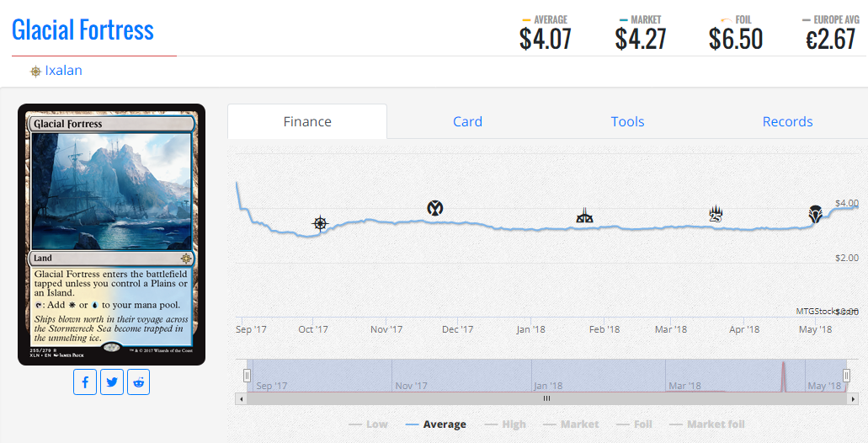Toggle the Market foil price series

coord(707,424)
